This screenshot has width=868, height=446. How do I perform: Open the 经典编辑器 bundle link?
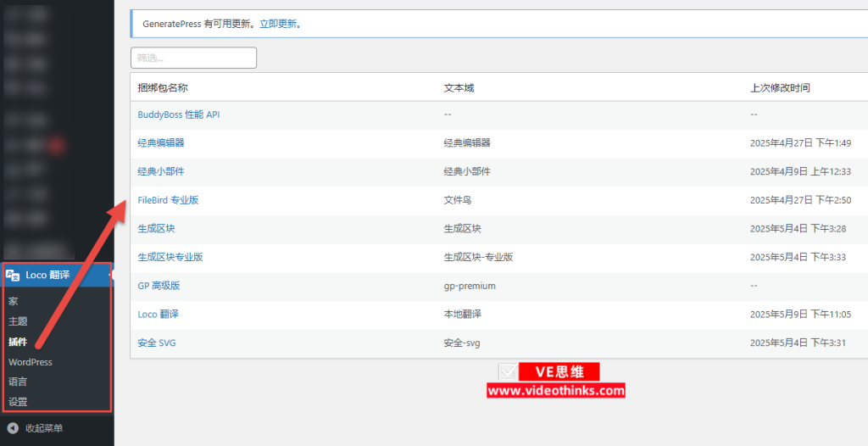click(x=160, y=143)
